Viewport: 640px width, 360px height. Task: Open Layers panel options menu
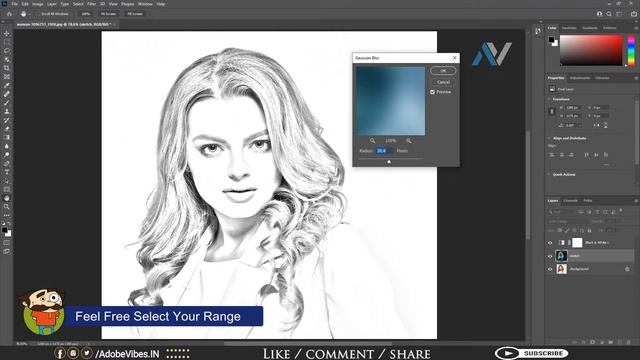pos(636,201)
